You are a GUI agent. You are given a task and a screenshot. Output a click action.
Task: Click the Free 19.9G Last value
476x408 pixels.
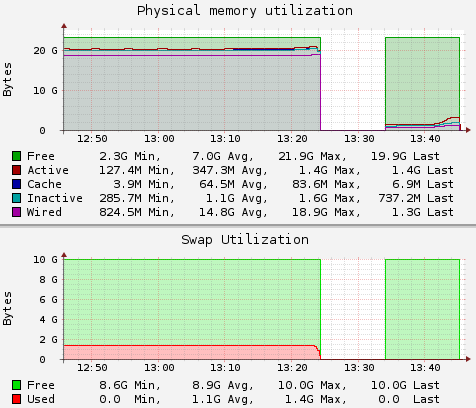[x=405, y=156]
